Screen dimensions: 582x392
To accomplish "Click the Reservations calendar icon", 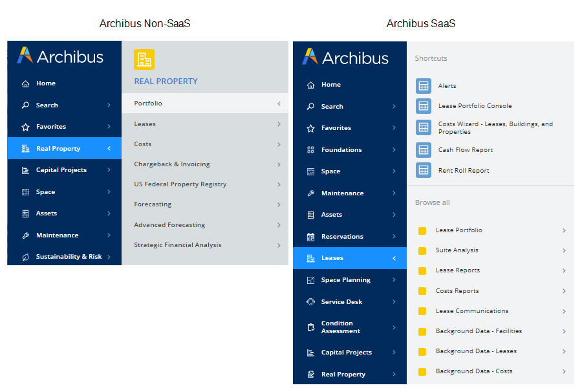I will [x=310, y=237].
